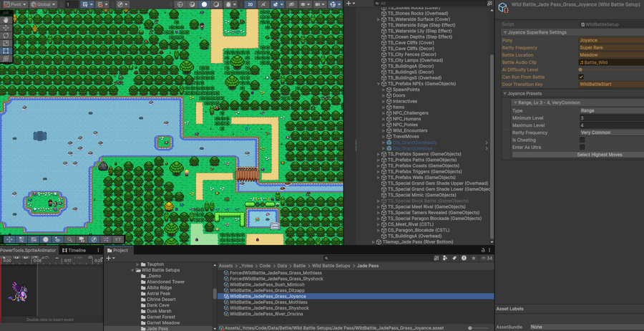Open the Pivot dropdown

[15, 4]
